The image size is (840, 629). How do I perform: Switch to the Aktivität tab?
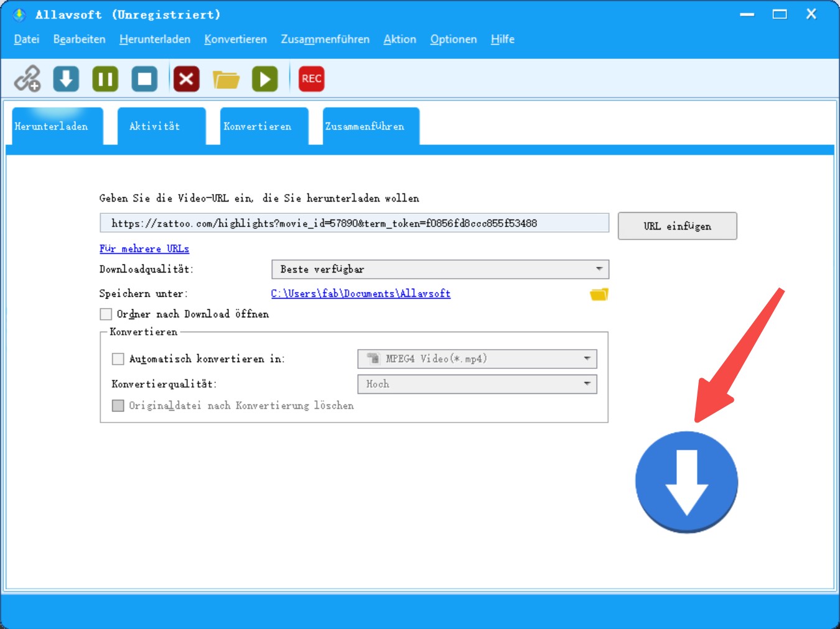(x=162, y=126)
